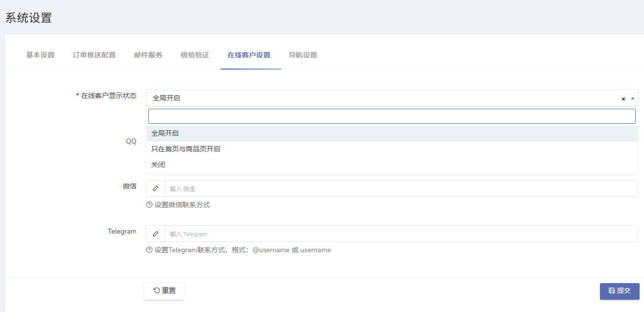Viewport: 644px width, 312px height.
Task: Click the 在线客户显示状态 select box
Action: (382, 98)
